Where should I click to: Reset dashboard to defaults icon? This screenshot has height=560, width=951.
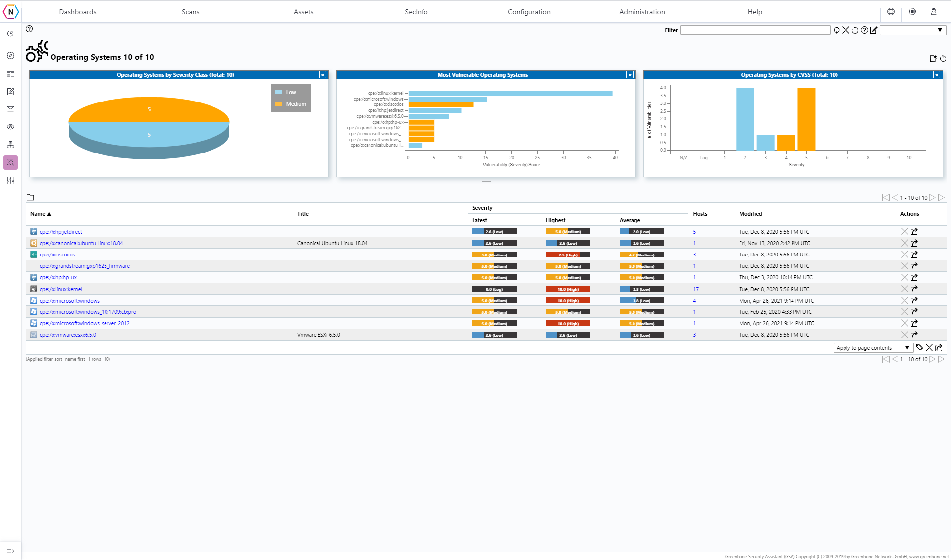coord(943,58)
